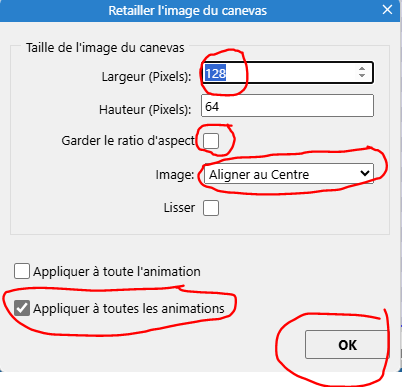Click the Taille de l'image du canevas heading

tap(105, 48)
